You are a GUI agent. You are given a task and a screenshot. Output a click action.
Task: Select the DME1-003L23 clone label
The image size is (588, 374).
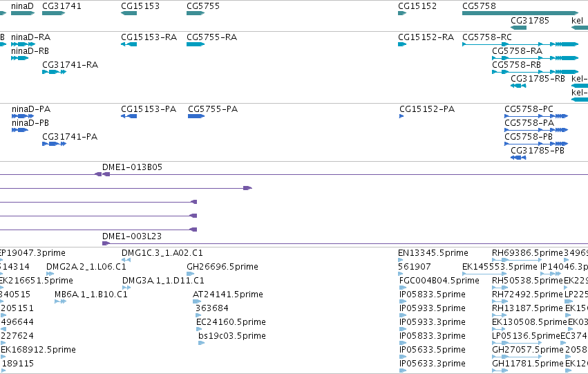pos(131,236)
